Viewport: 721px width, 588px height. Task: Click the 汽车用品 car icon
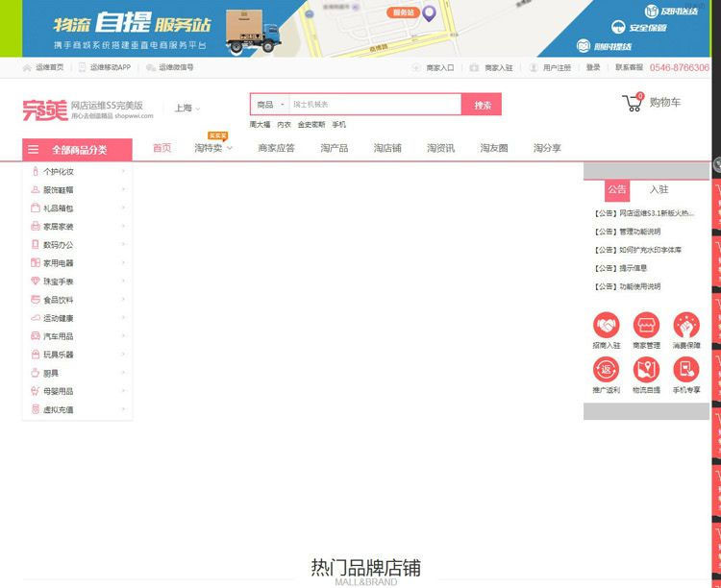tap(36, 336)
